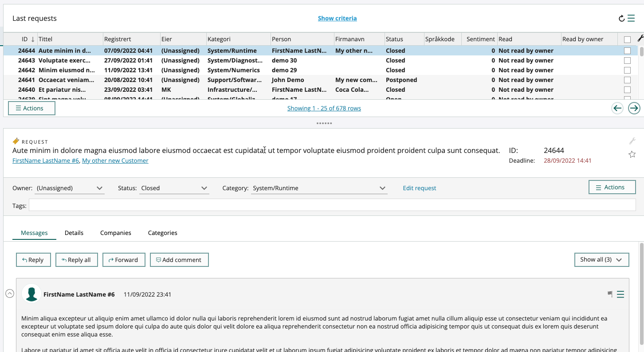The image size is (644, 352).
Task: Open the message options hamburger menu
Action: tap(620, 294)
